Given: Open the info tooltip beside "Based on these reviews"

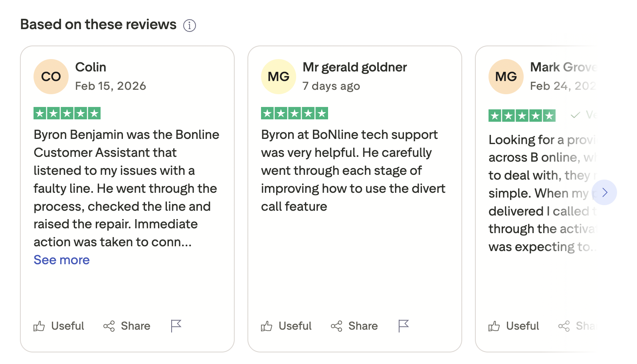Looking at the screenshot, I should click(190, 25).
